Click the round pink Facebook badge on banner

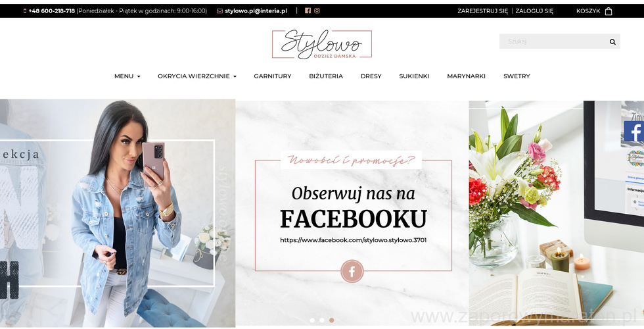tap(352, 271)
